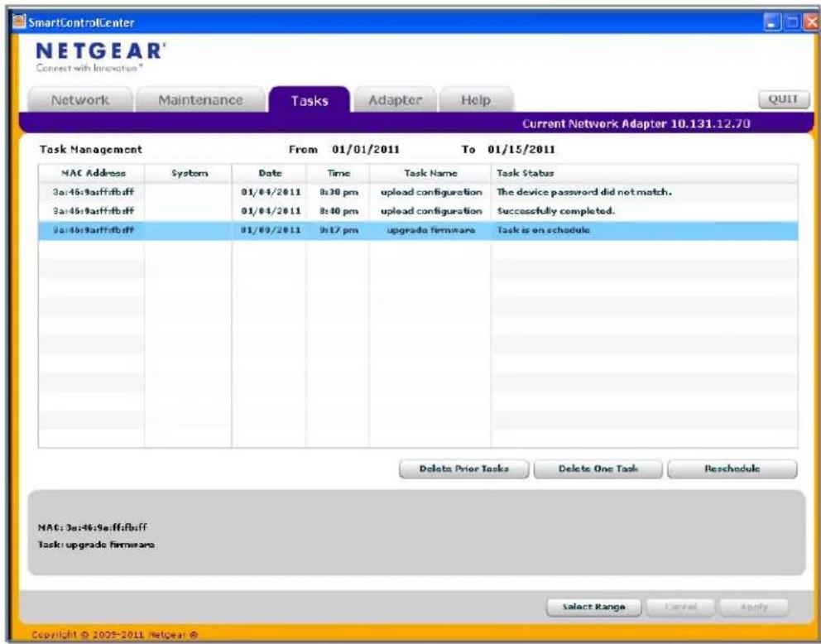Go to the Help tab
Viewport: 821px width, 644px height.
click(476, 99)
